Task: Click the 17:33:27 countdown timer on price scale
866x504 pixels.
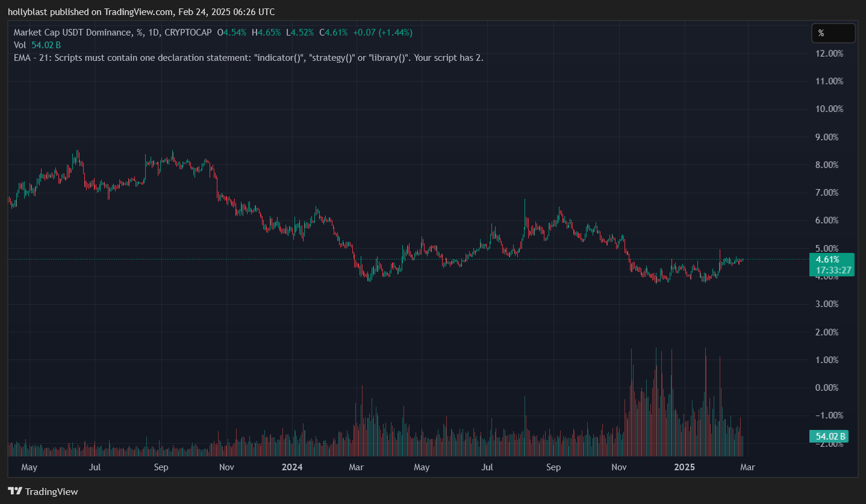Action: coord(832,271)
